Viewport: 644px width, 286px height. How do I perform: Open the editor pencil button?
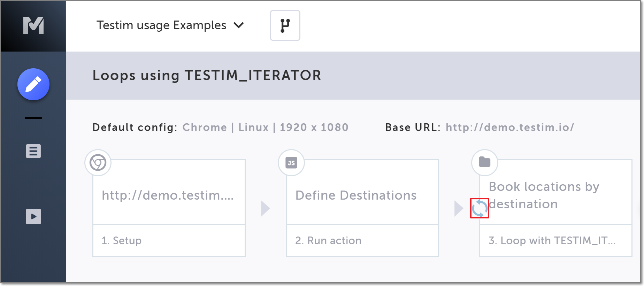pyautogui.click(x=33, y=84)
